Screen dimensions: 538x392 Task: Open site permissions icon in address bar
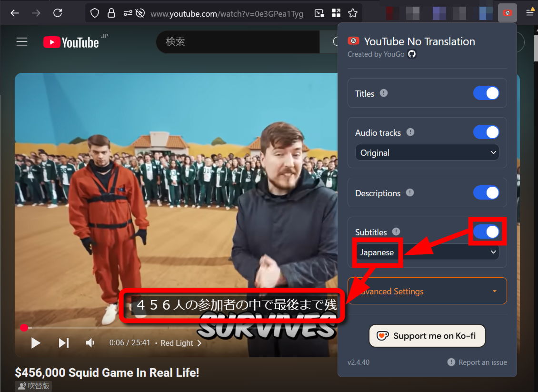pyautogui.click(x=128, y=13)
